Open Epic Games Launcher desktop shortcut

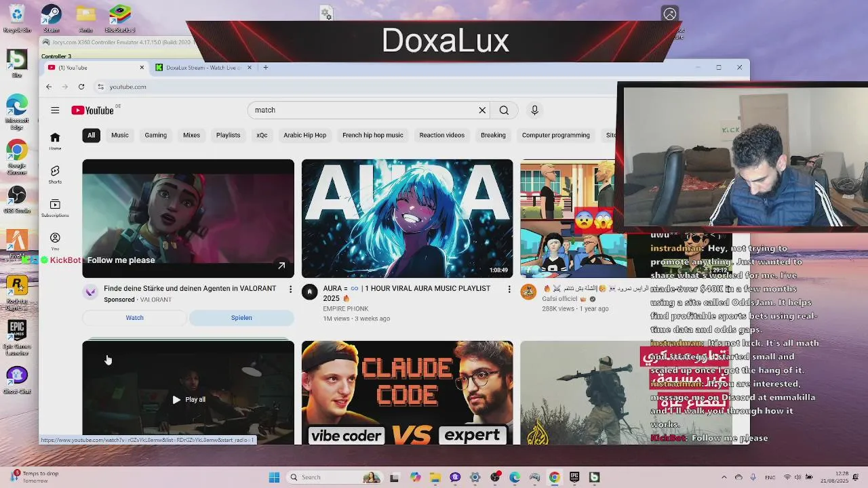click(x=17, y=338)
